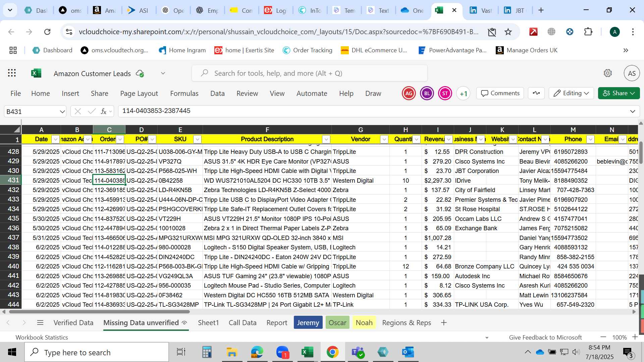This screenshot has width=644, height=362.
Task: Expand the Name Box dropdown arrow
Action: [x=62, y=112]
